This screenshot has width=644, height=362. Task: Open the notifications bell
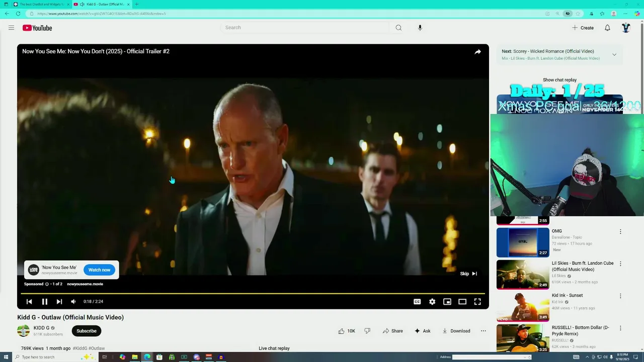[607, 28]
